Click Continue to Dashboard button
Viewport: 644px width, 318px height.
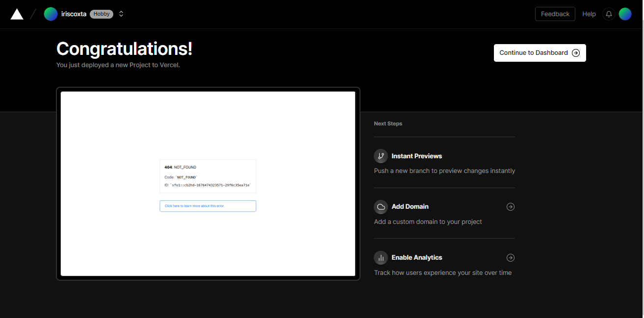tap(540, 53)
